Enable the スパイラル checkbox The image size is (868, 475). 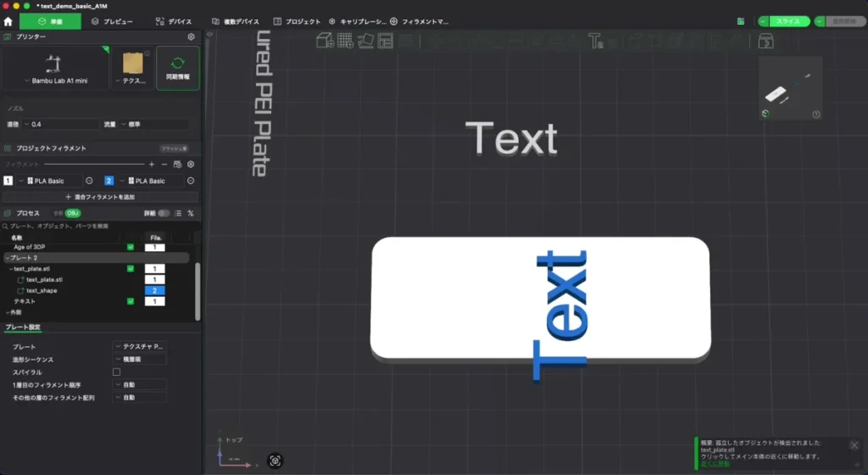(116, 372)
